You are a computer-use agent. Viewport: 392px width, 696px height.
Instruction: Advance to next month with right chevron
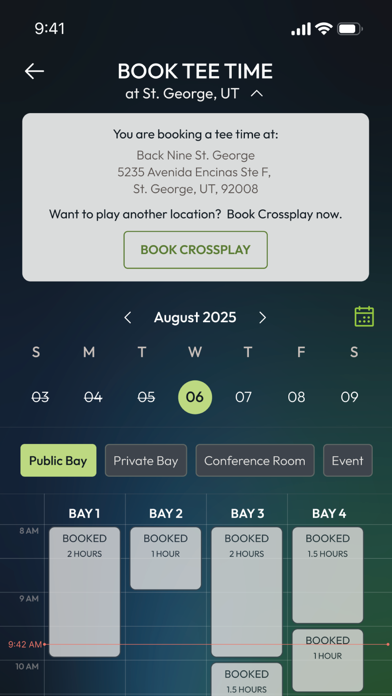click(262, 317)
